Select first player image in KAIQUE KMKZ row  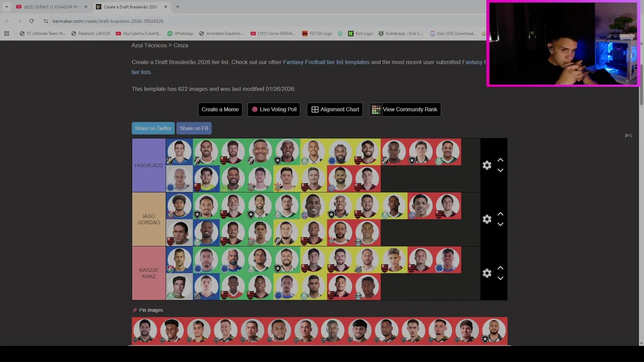coord(179,259)
